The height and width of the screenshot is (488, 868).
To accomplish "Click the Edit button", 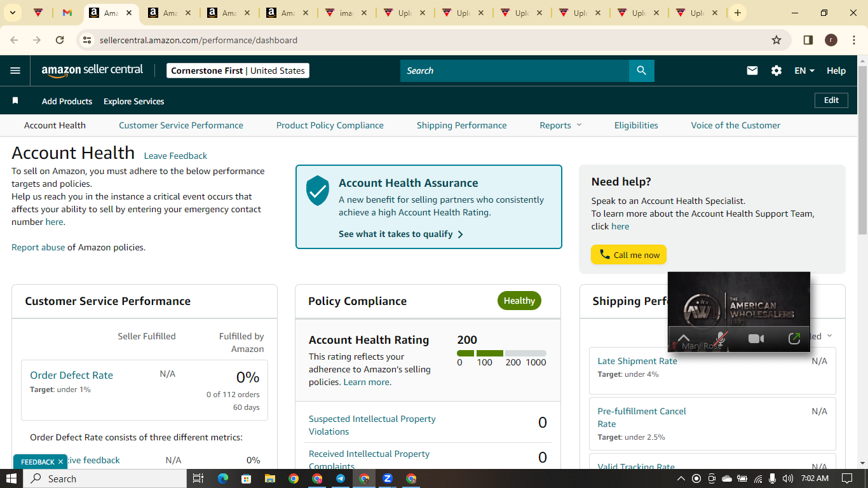I will 831,100.
